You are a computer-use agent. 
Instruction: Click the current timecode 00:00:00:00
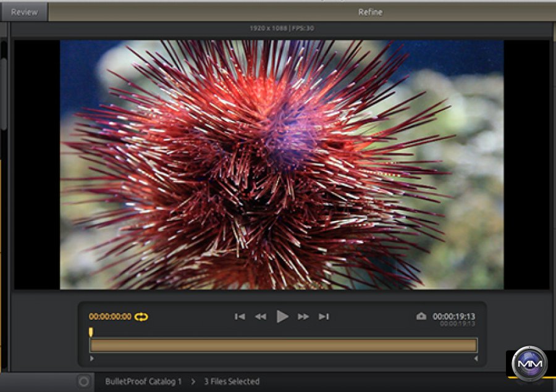click(110, 317)
